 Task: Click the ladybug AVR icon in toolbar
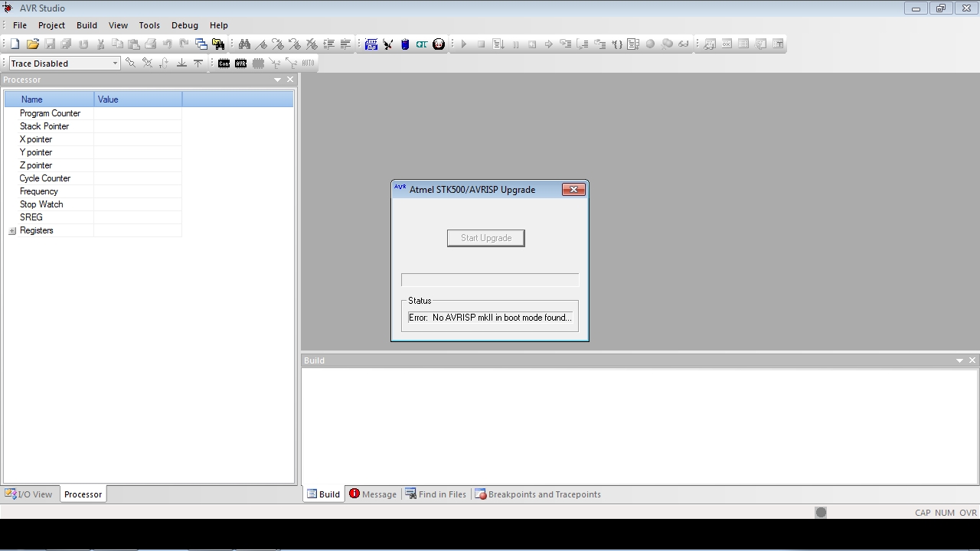point(439,44)
